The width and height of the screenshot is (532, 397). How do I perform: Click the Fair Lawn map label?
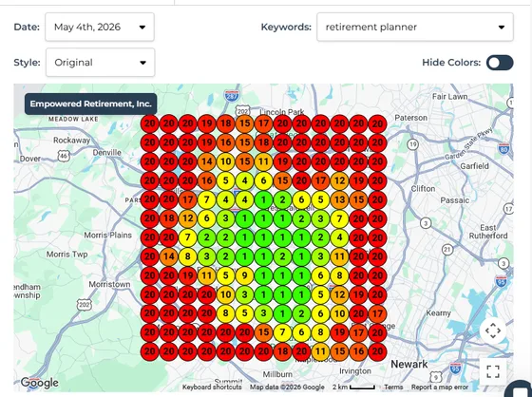[450, 97]
